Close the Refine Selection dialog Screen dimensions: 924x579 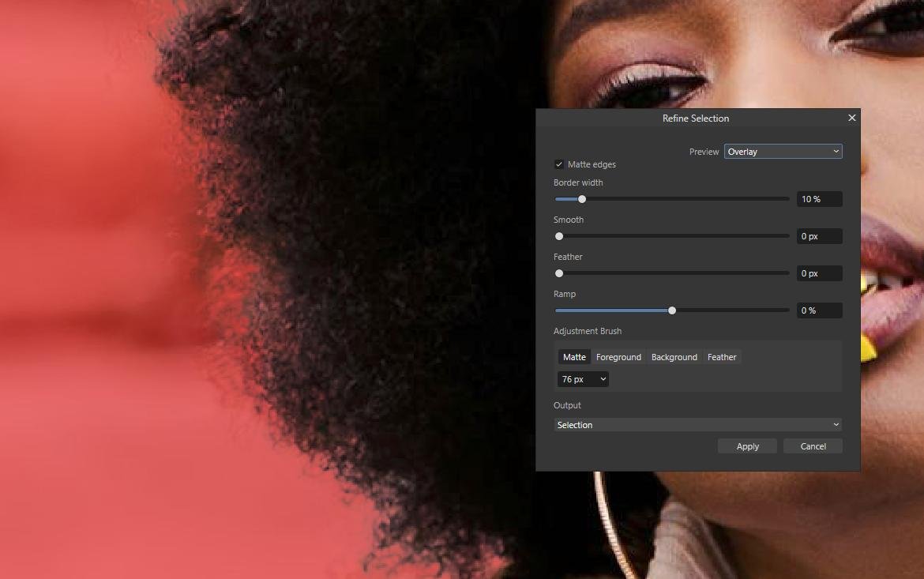click(x=851, y=118)
